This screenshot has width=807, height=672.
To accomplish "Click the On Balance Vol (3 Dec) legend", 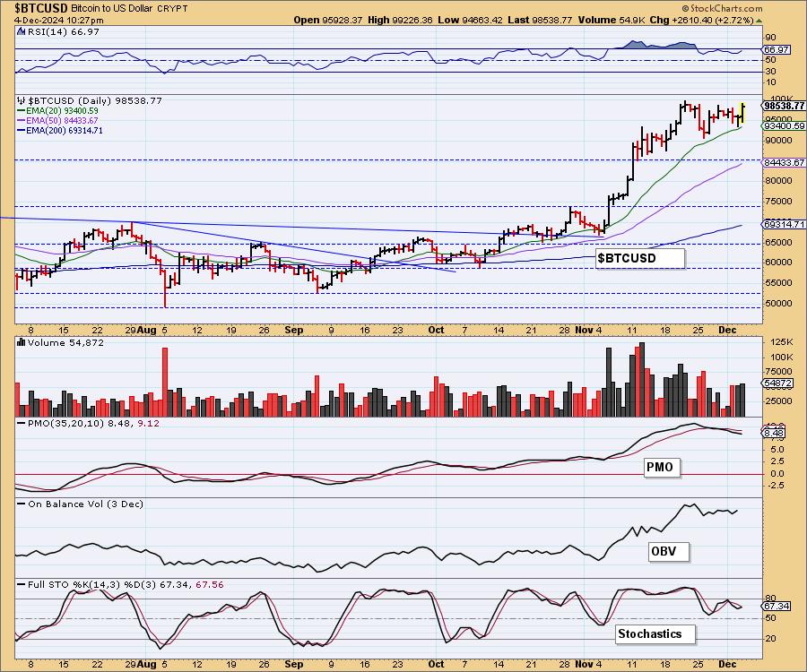I will 85,504.
